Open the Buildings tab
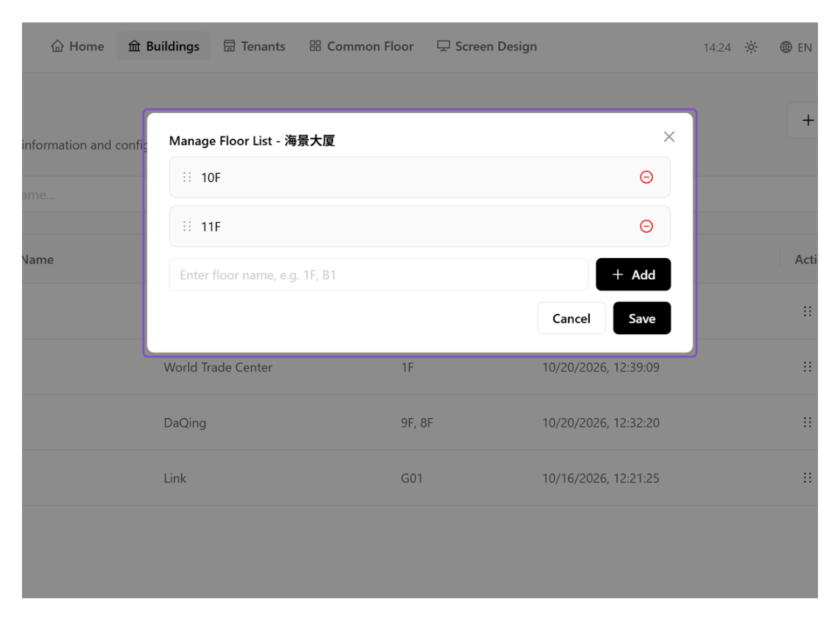This screenshot has height=621, width=840. coord(164,47)
